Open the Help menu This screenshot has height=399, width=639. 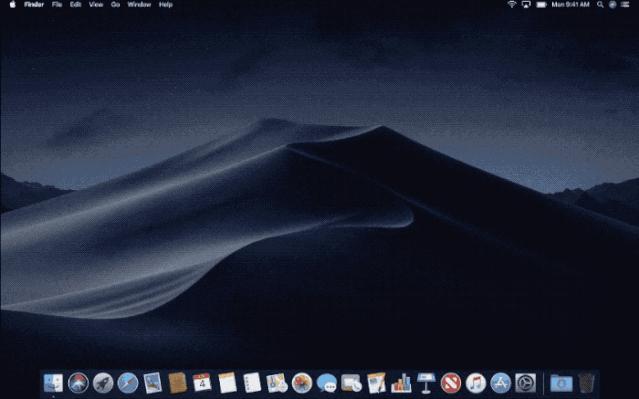(165, 4)
